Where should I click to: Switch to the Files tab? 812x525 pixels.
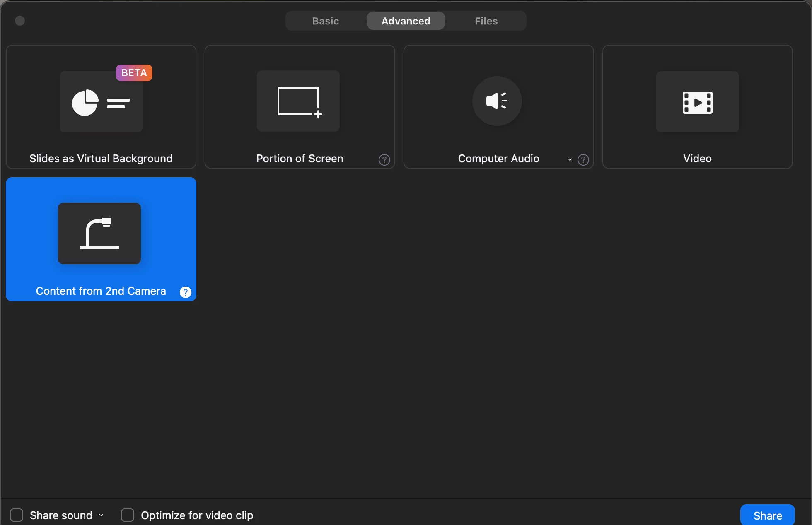click(486, 21)
